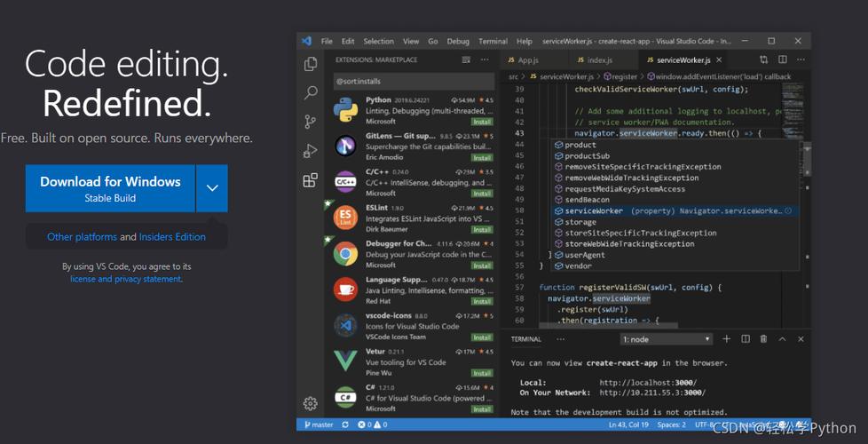Click 'Spaces: 2' in the status bar
The width and height of the screenshot is (868, 444).
point(672,424)
